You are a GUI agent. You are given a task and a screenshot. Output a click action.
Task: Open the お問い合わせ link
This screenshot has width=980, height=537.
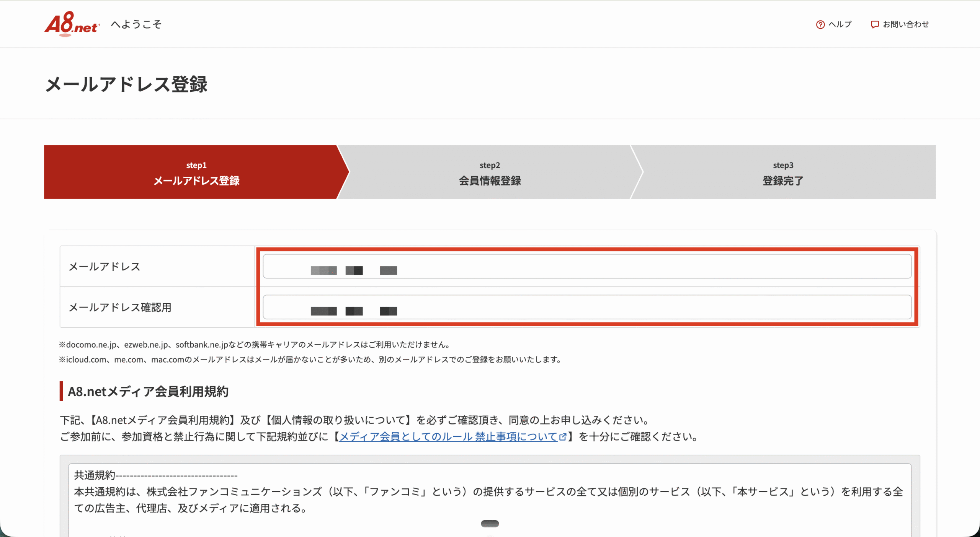click(x=900, y=24)
